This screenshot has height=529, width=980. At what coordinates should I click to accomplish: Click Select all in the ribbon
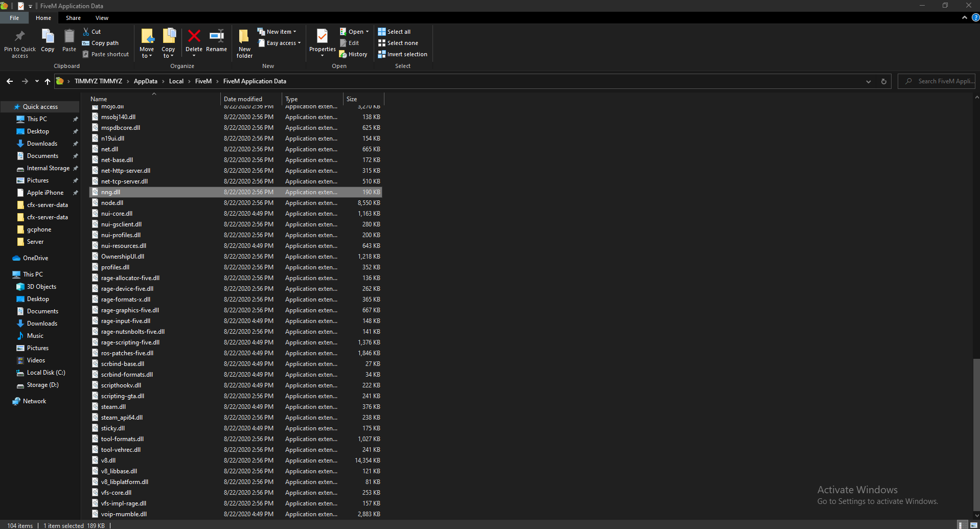tap(394, 32)
